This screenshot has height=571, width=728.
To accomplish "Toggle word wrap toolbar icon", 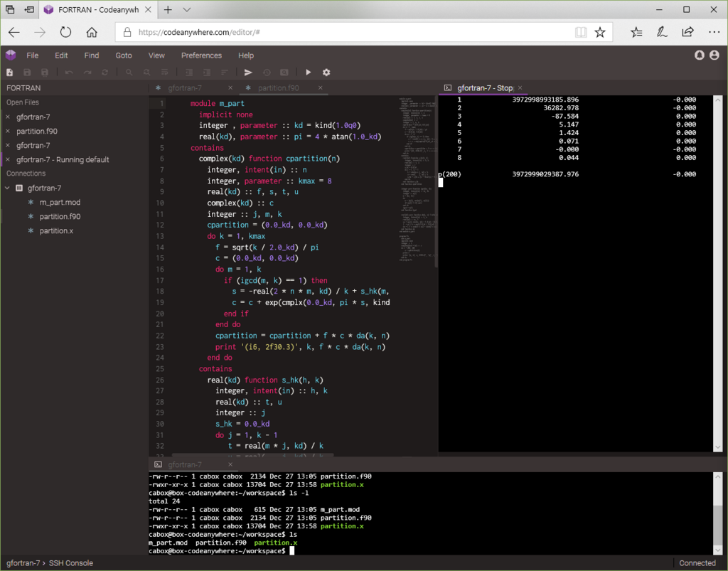I will [x=164, y=73].
